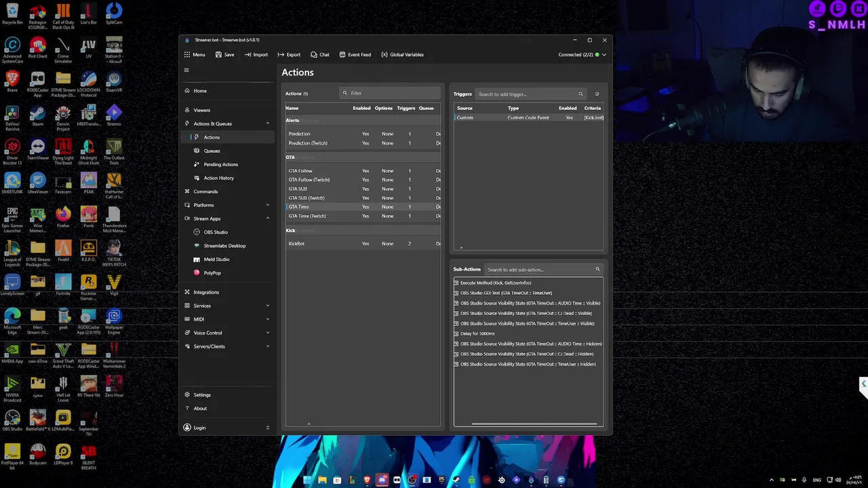Expand the Voice Control section chevron

click(268, 333)
